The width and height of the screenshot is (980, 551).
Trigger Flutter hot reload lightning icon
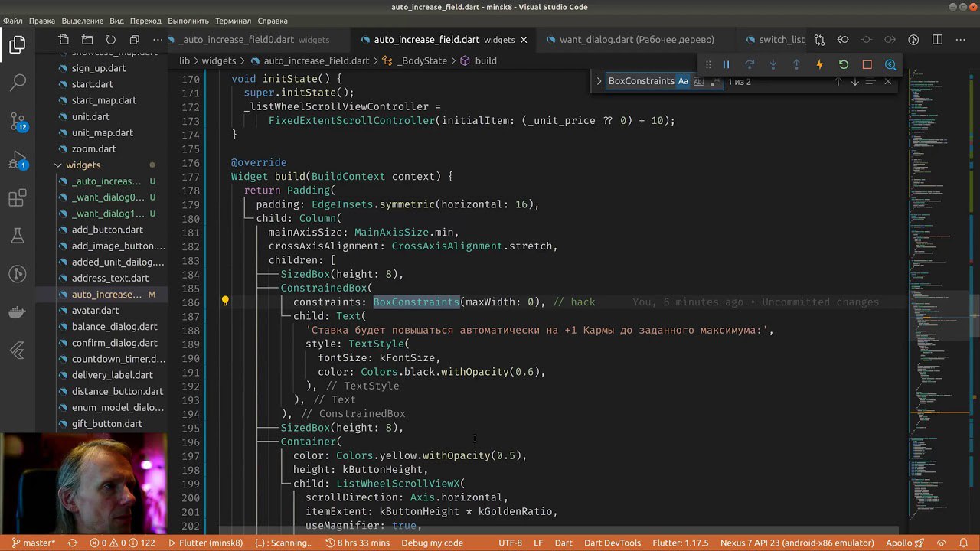(820, 65)
